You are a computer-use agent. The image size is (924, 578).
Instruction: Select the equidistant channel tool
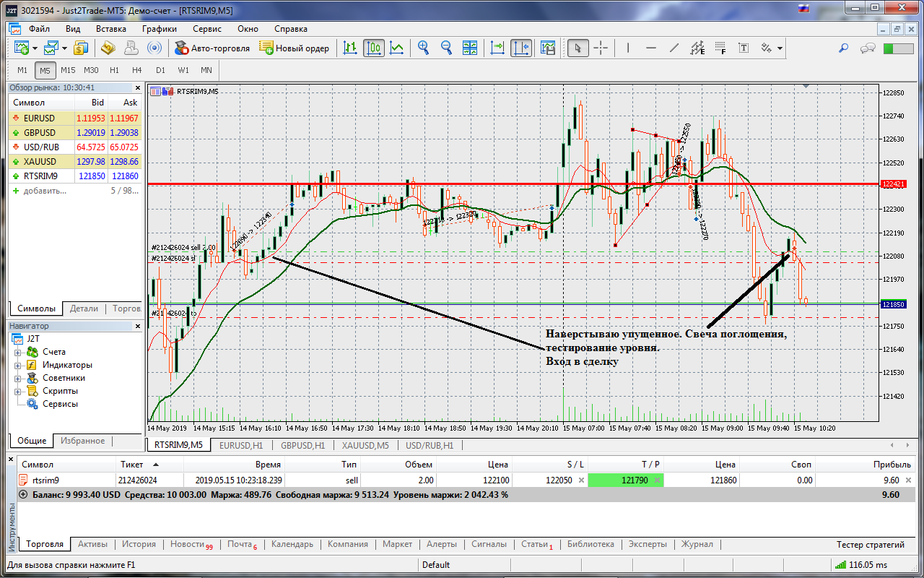coord(697,48)
